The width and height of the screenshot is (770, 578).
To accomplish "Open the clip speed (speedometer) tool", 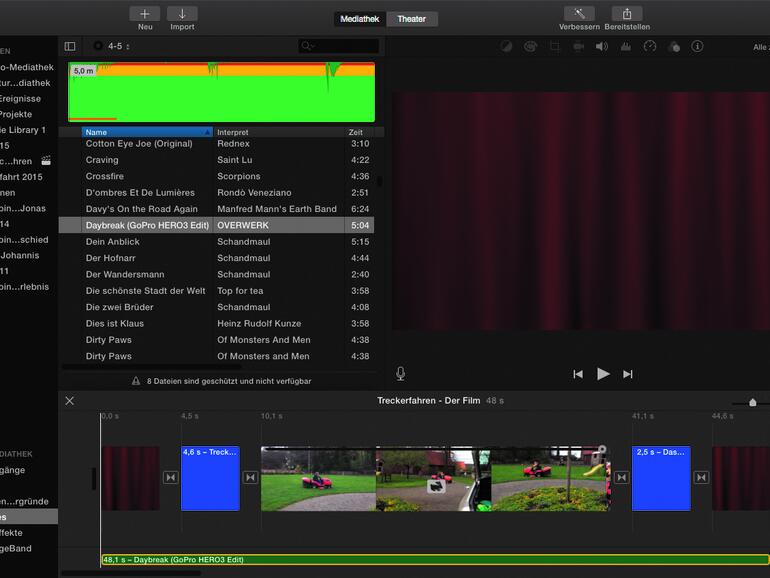I will tap(650, 47).
